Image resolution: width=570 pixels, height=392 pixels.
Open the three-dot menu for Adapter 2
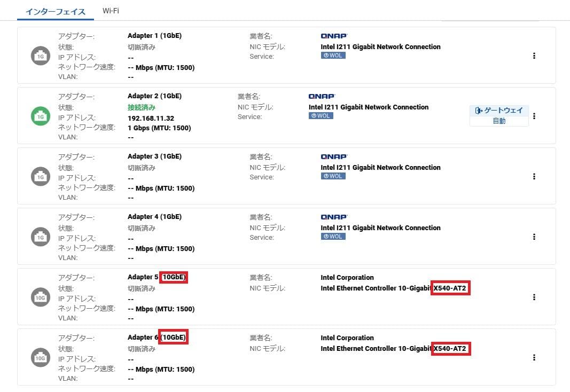(534, 116)
